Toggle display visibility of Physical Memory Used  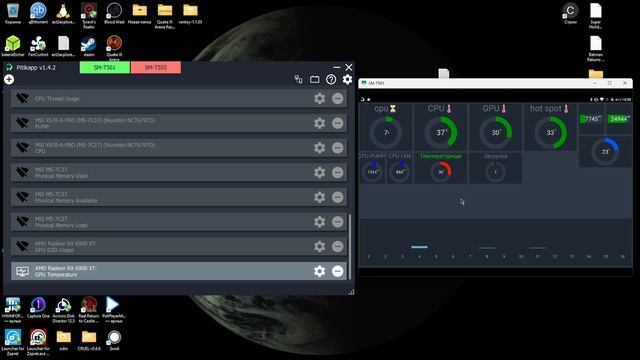pyautogui.click(x=22, y=172)
